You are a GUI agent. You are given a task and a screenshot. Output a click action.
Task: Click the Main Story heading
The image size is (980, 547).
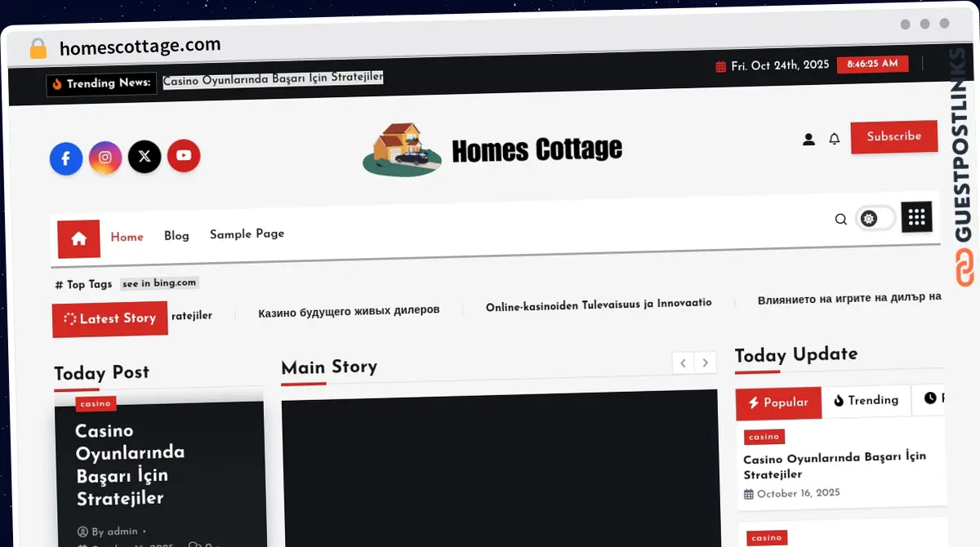point(329,367)
